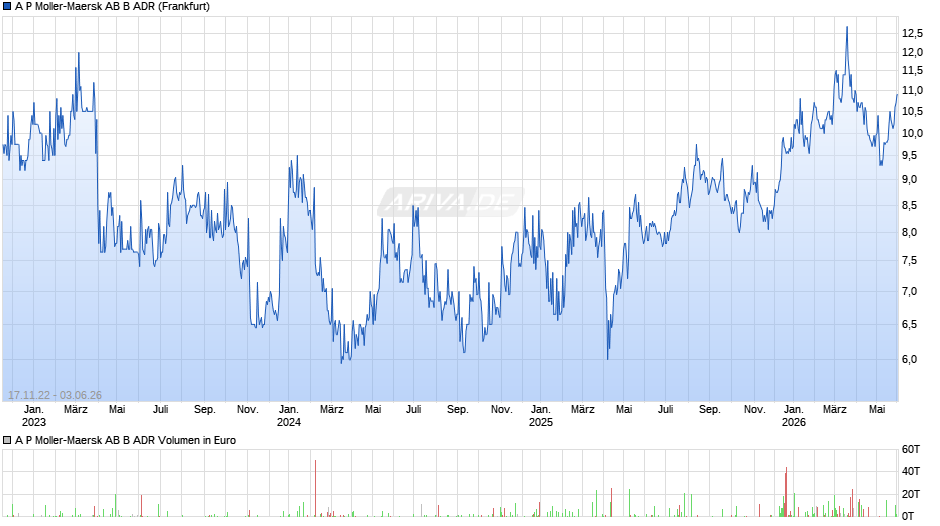Click the blue legend square beside the chart title
The height and width of the screenshot is (526, 940).
click(7, 7)
